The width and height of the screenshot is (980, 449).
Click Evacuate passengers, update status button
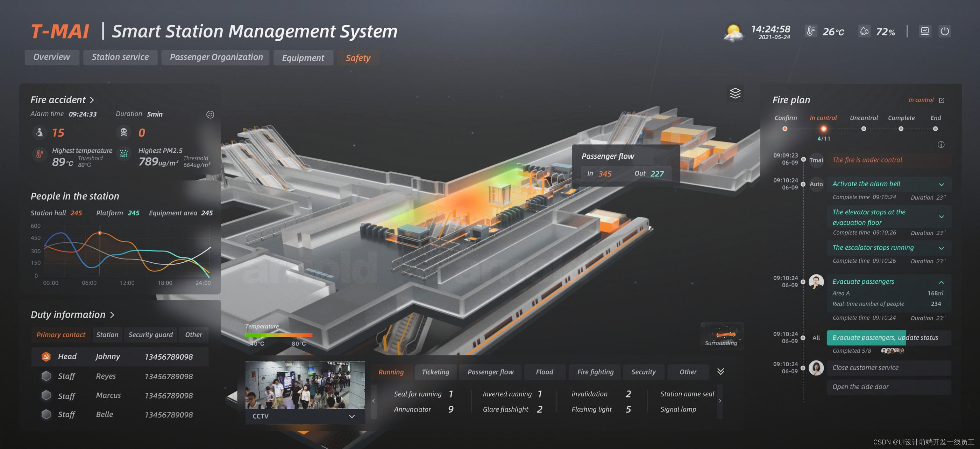click(885, 337)
